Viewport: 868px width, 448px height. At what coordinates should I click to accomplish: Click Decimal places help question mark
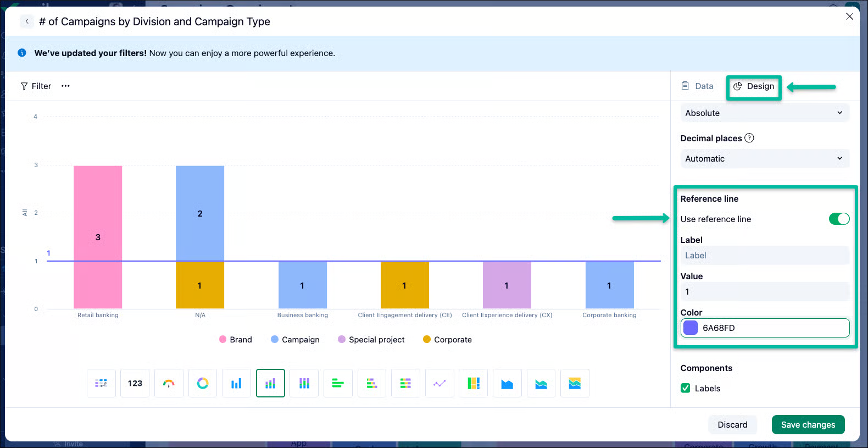[x=749, y=138]
